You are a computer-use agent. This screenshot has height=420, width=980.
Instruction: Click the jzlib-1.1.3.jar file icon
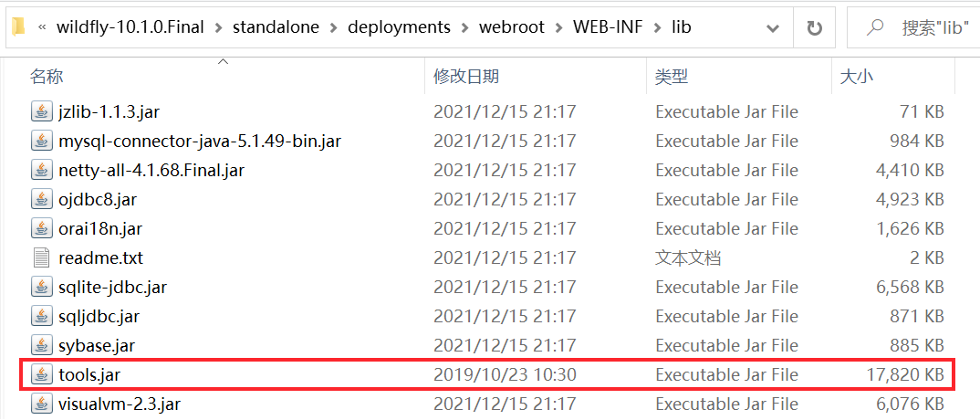[x=41, y=112]
